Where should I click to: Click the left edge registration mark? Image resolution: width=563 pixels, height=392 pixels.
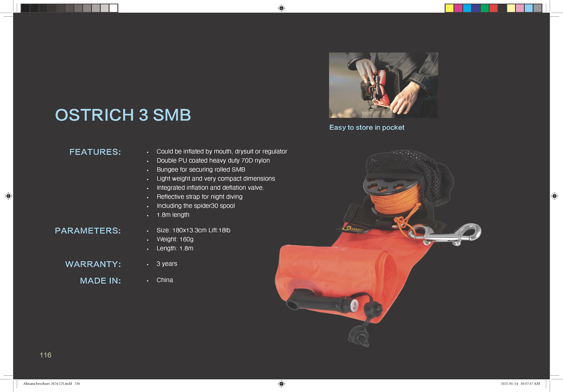8,196
